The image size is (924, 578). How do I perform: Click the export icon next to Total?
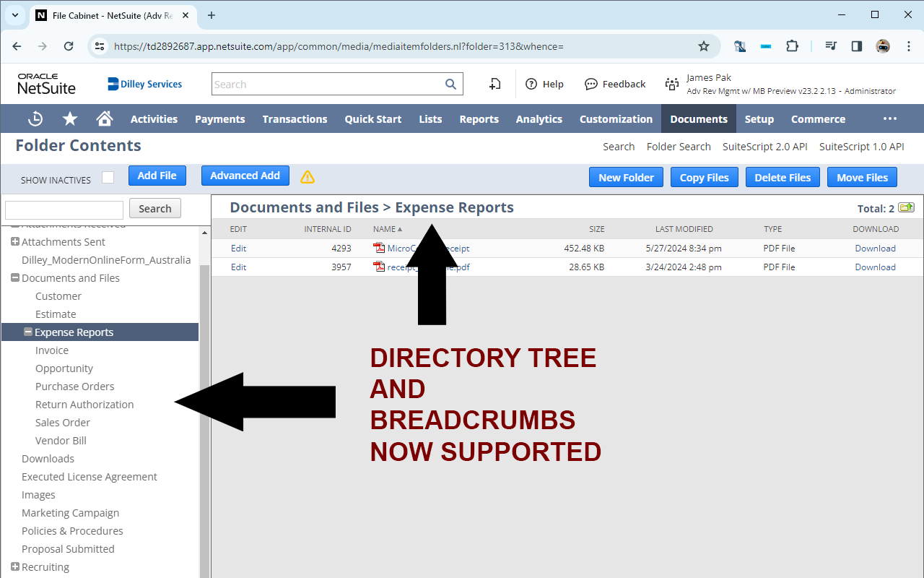click(x=906, y=208)
